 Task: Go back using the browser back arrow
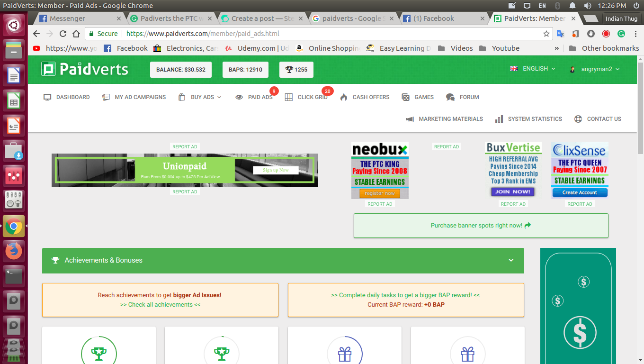pos(36,34)
